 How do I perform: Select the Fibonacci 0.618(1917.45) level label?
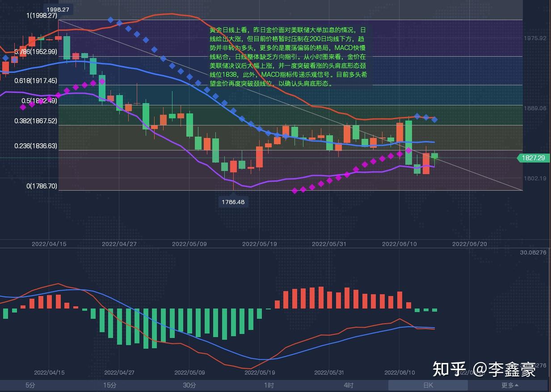[35, 81]
